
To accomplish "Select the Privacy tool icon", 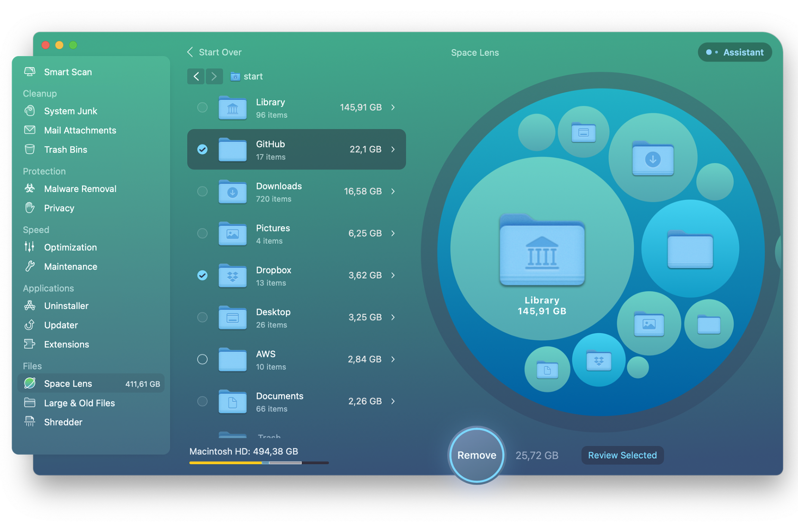I will coord(30,207).
